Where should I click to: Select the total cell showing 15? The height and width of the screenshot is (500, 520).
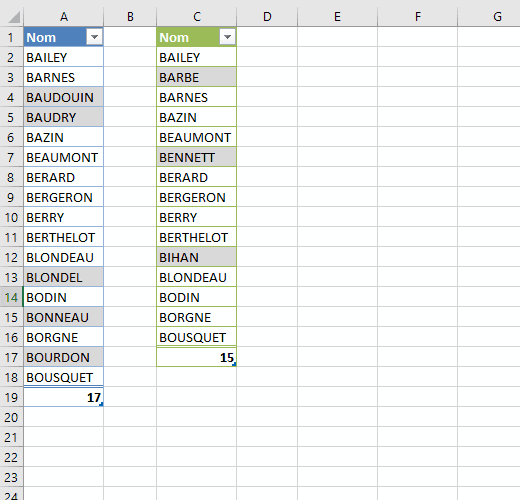197,357
